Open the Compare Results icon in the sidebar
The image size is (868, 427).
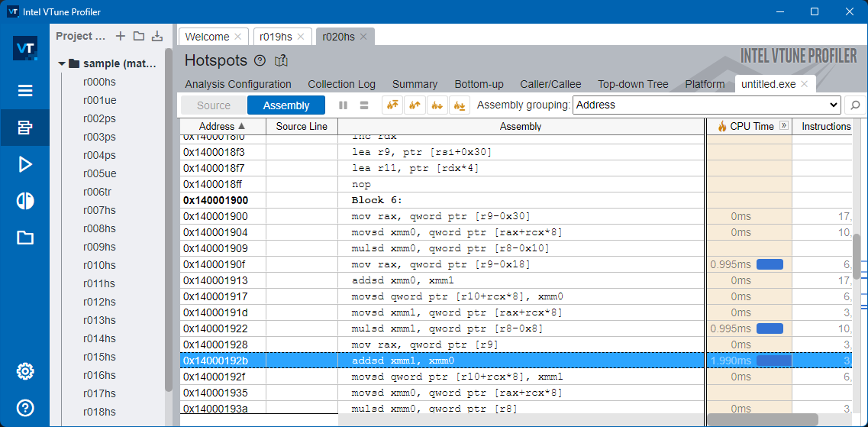[x=24, y=201]
